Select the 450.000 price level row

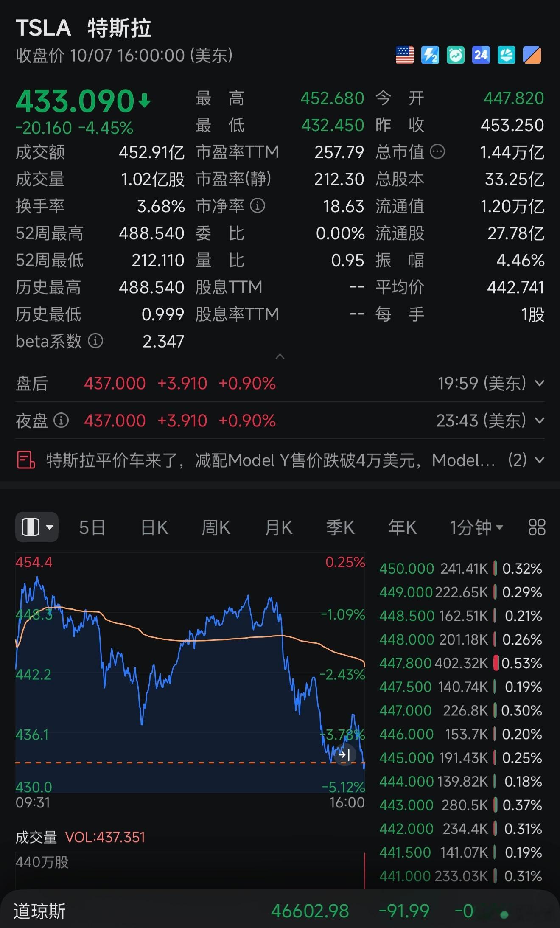coord(461,569)
